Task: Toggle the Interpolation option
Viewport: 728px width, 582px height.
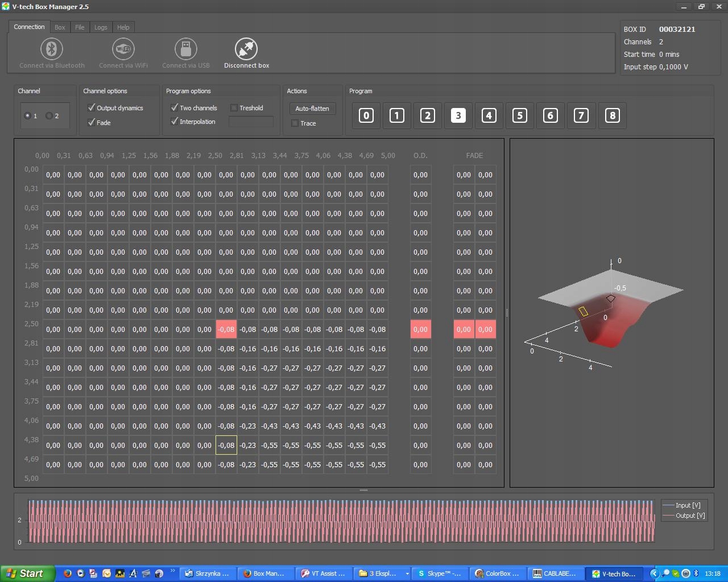Action: (175, 122)
